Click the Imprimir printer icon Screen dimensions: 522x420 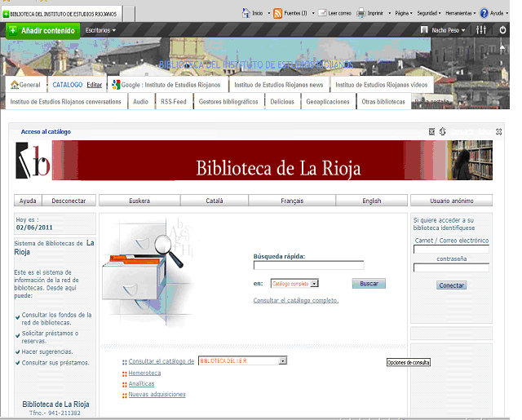361,13
